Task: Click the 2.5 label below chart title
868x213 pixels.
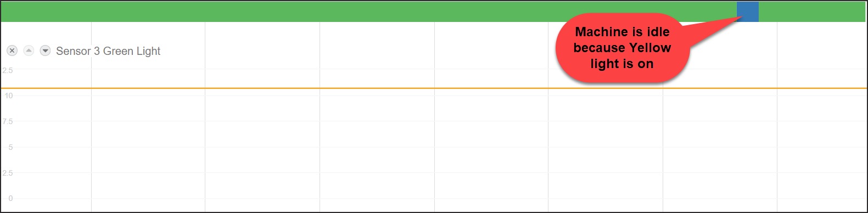Action: (8, 70)
